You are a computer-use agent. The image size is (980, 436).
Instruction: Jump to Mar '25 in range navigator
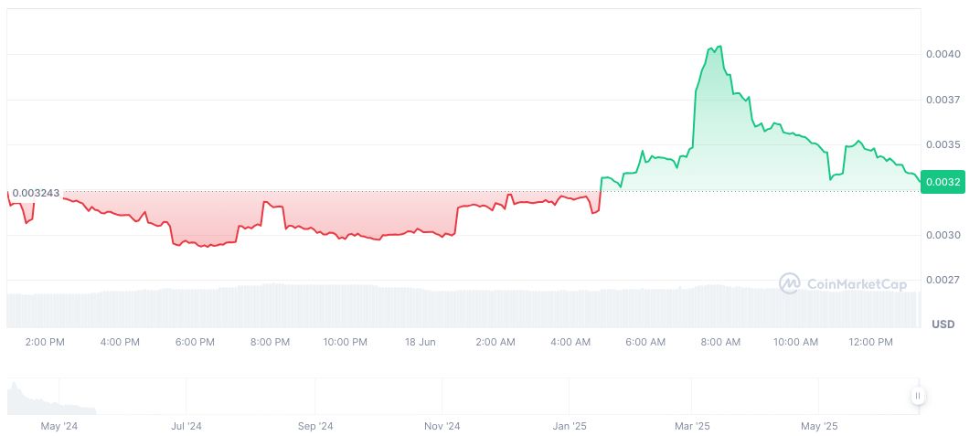[691, 426]
